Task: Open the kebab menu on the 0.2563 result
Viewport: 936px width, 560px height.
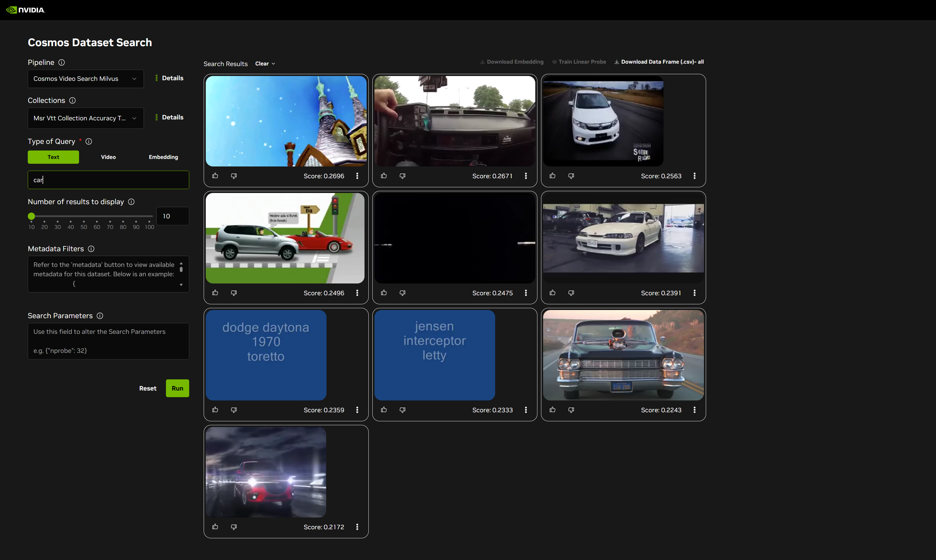Action: 694,176
